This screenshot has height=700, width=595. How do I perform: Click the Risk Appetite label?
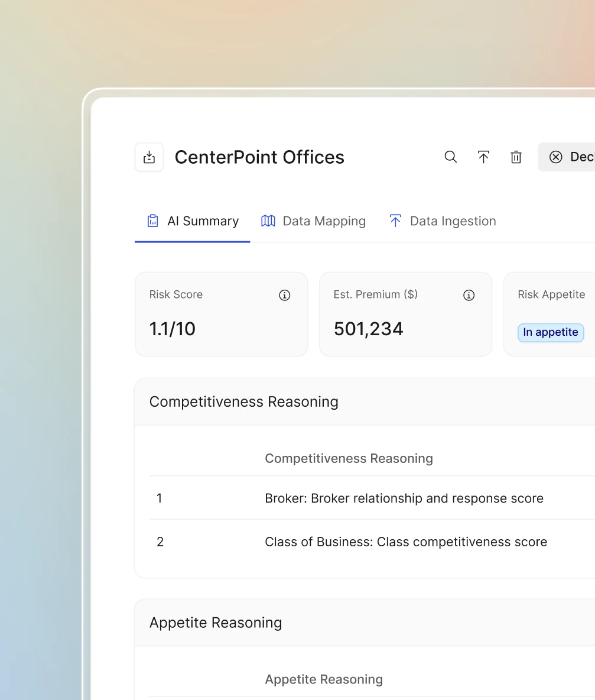coord(551,294)
